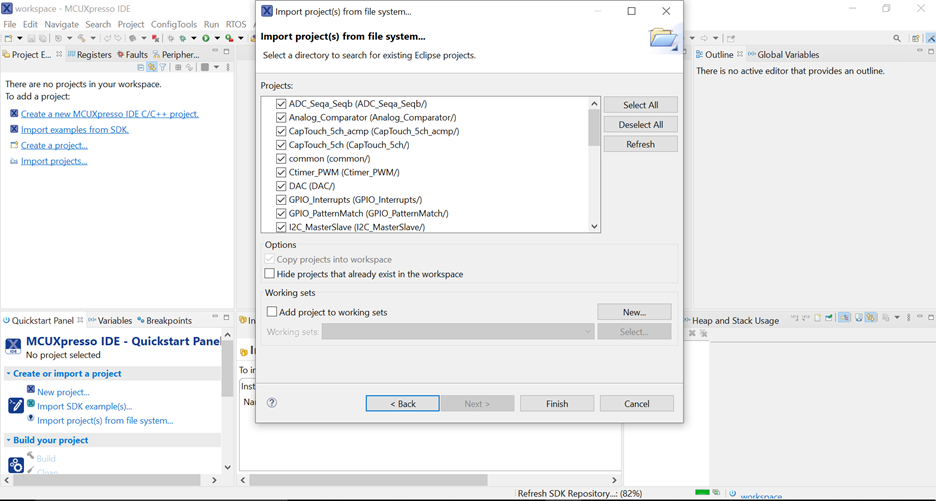Click the green checkmark icon in Heap and Stack toolbar
The image size is (936, 501).
829,318
